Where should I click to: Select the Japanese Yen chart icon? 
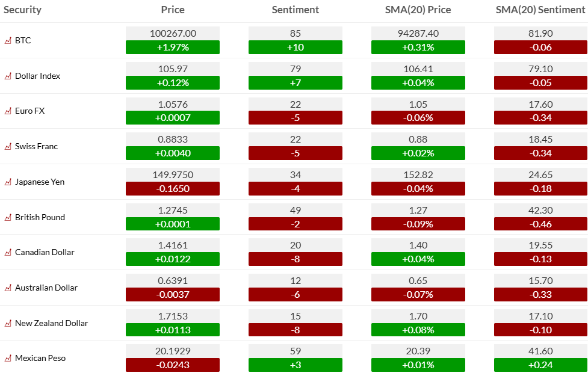[x=8, y=182]
